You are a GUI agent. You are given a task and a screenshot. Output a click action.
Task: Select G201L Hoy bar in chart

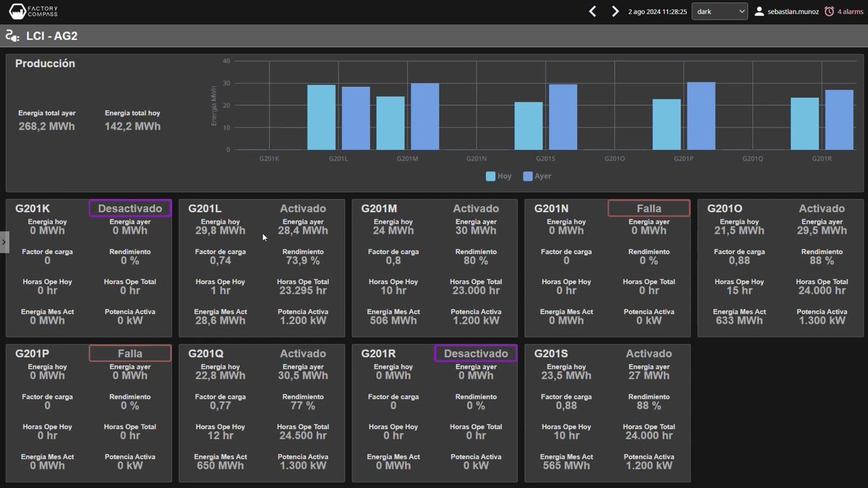(x=321, y=117)
